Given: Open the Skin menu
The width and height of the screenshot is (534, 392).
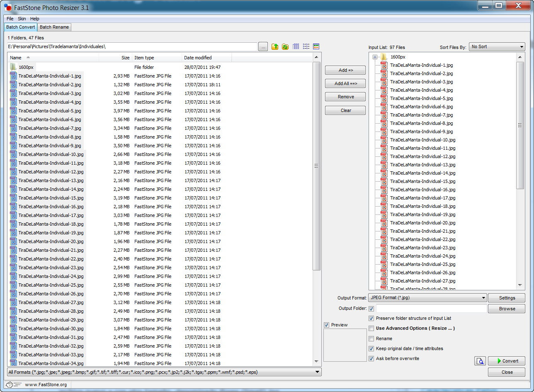Looking at the screenshot, I should tap(22, 19).
